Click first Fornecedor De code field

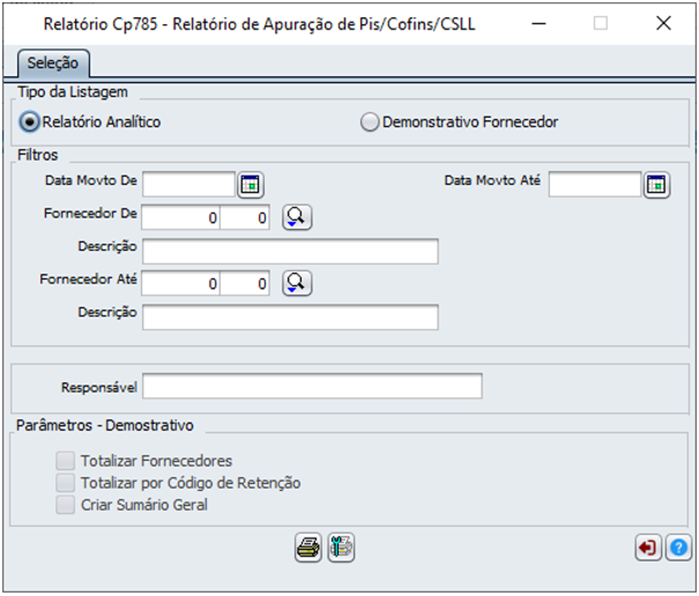pos(181,217)
